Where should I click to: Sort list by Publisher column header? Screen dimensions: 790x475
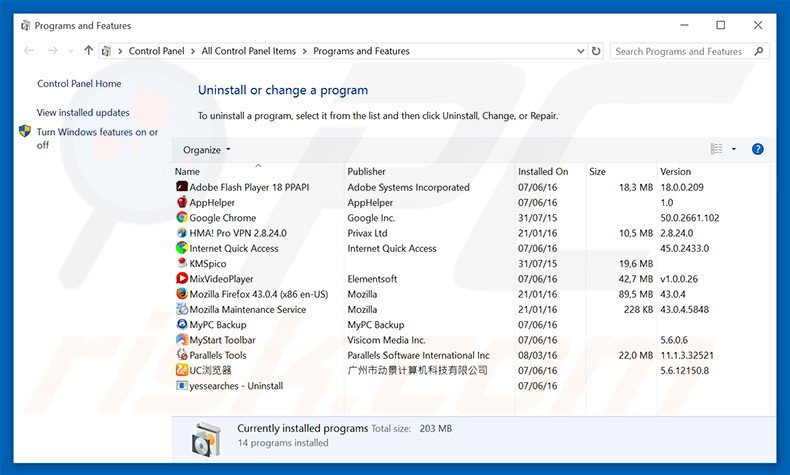366,171
